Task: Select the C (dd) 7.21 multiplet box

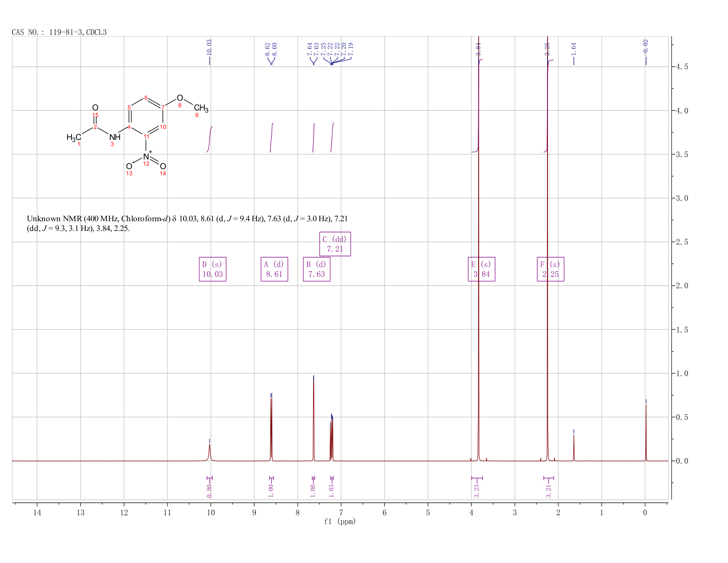Action: point(335,244)
